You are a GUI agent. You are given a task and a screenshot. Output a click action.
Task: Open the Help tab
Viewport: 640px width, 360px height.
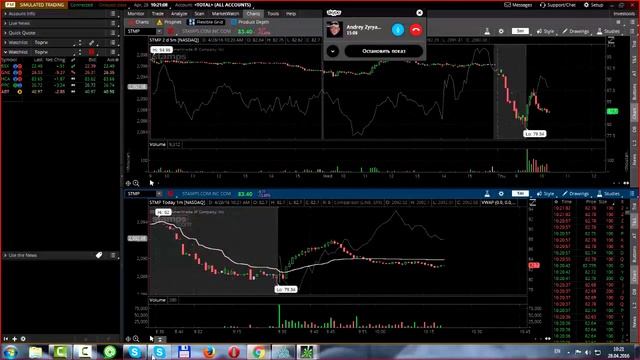[291, 13]
